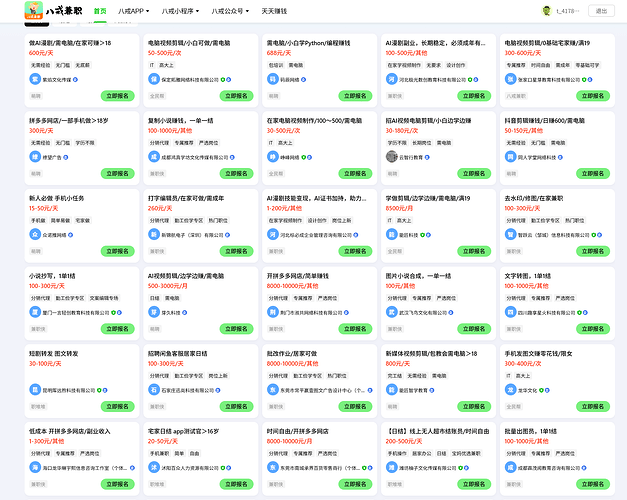627x500 pixels.
Task: Click company avatar on 新人必做 手机小任务 card
Action: pos(35,234)
